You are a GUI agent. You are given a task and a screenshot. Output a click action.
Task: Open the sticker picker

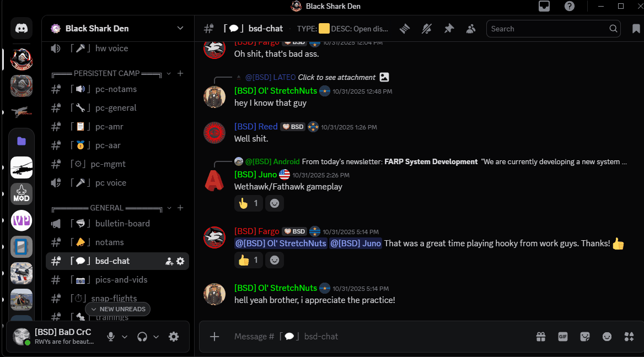click(585, 337)
